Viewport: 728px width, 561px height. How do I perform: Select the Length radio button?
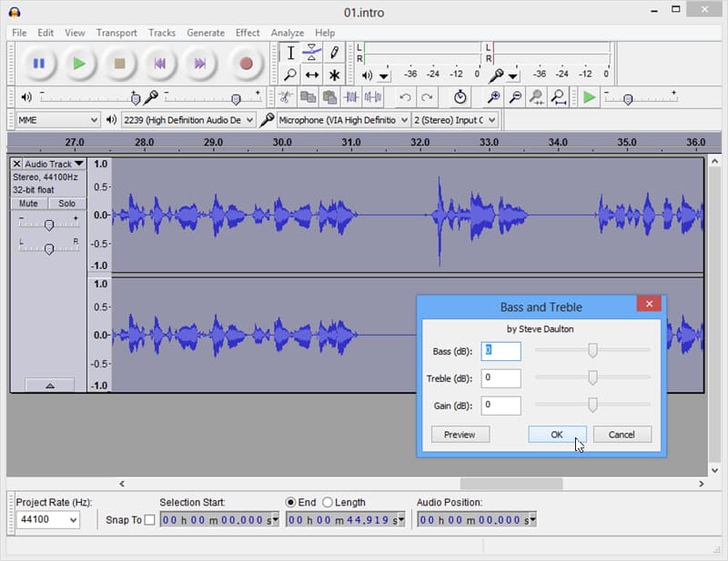328,502
